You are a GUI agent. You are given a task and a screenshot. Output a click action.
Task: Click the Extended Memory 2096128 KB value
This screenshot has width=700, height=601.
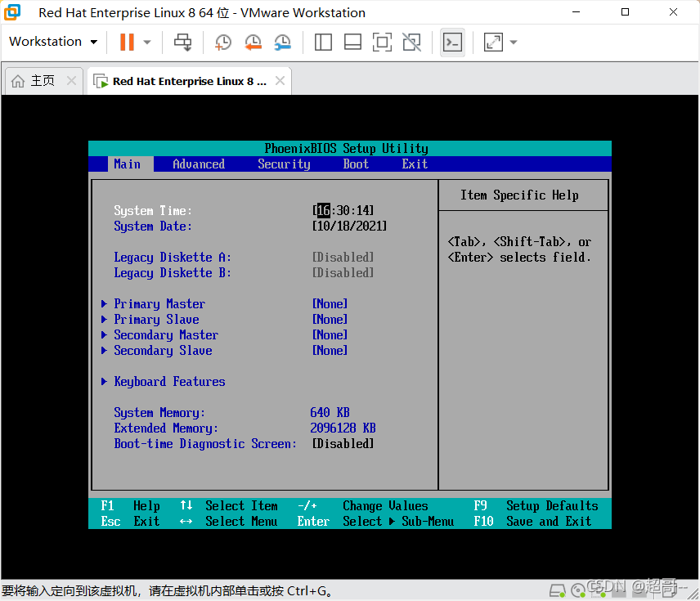343,428
